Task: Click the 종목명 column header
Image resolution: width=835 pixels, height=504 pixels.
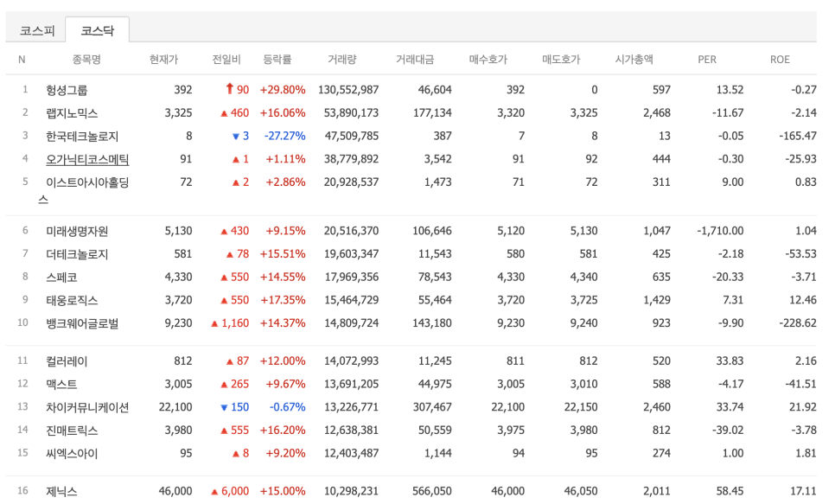Action: [x=86, y=60]
